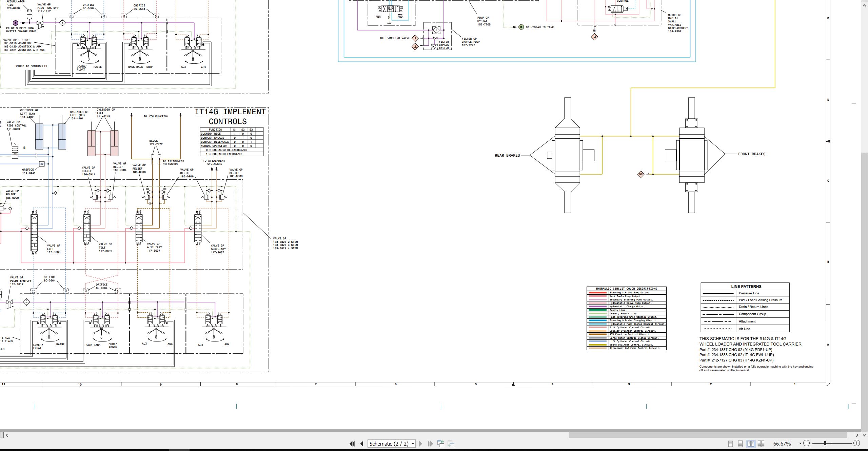Go to the previous page
The image size is (868, 451).
[362, 444]
